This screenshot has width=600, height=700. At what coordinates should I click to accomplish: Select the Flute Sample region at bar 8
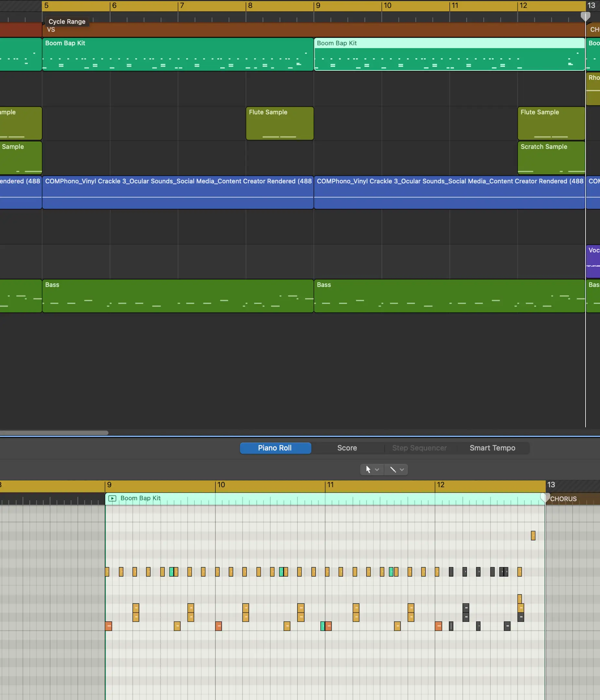279,123
